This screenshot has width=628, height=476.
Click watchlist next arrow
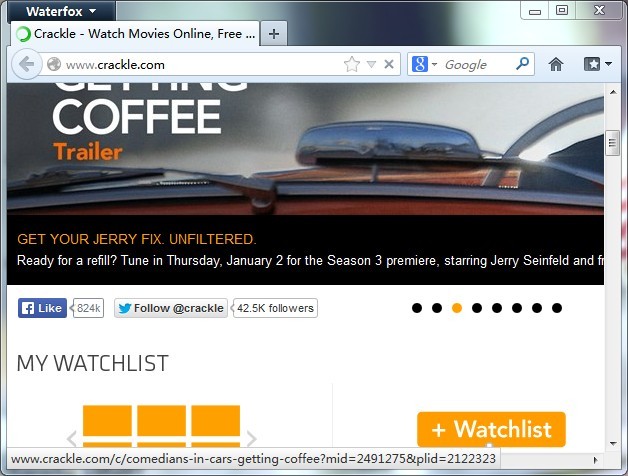coord(252,439)
